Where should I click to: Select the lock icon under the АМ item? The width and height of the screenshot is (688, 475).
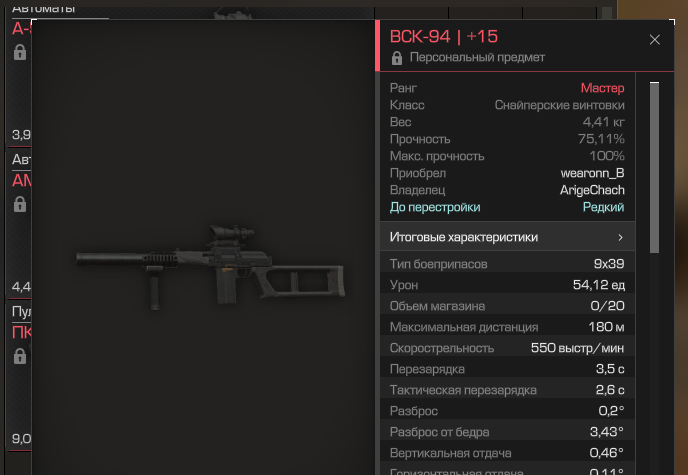click(x=20, y=204)
